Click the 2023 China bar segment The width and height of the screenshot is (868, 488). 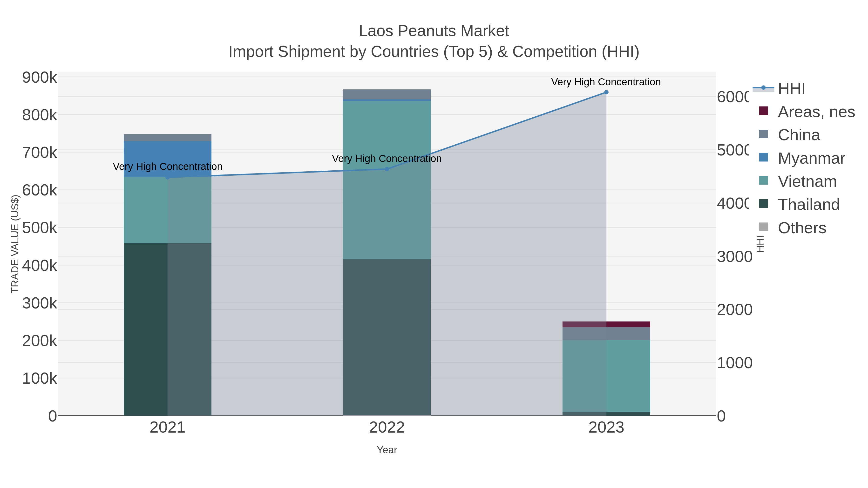tap(606, 334)
